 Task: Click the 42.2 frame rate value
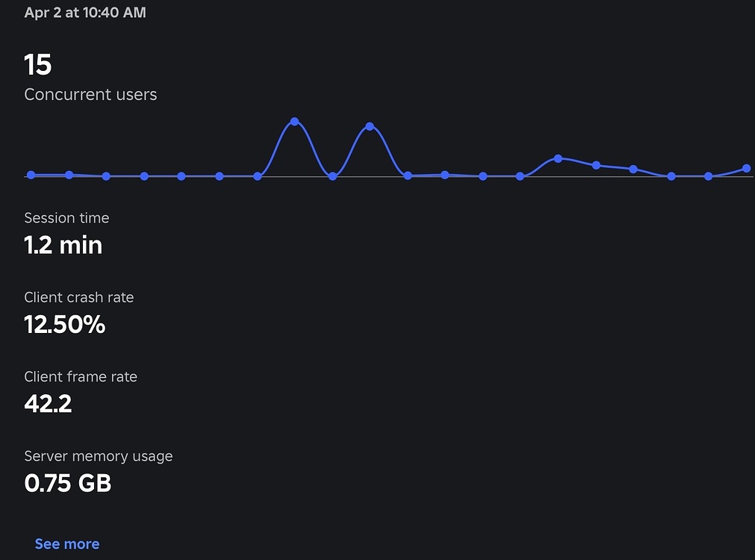pos(48,404)
